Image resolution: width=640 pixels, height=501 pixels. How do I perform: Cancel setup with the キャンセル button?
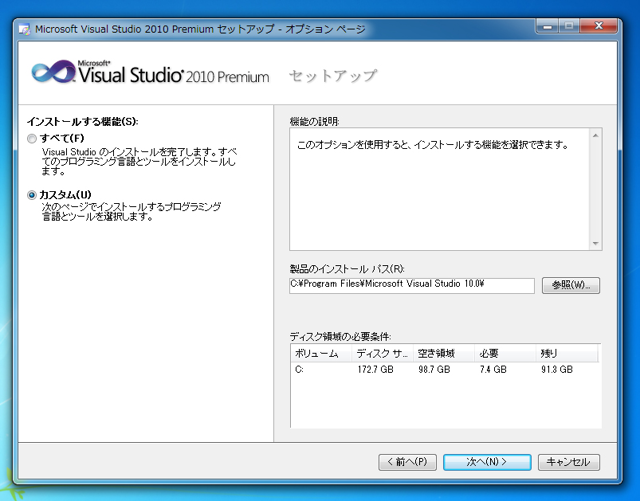point(569,462)
